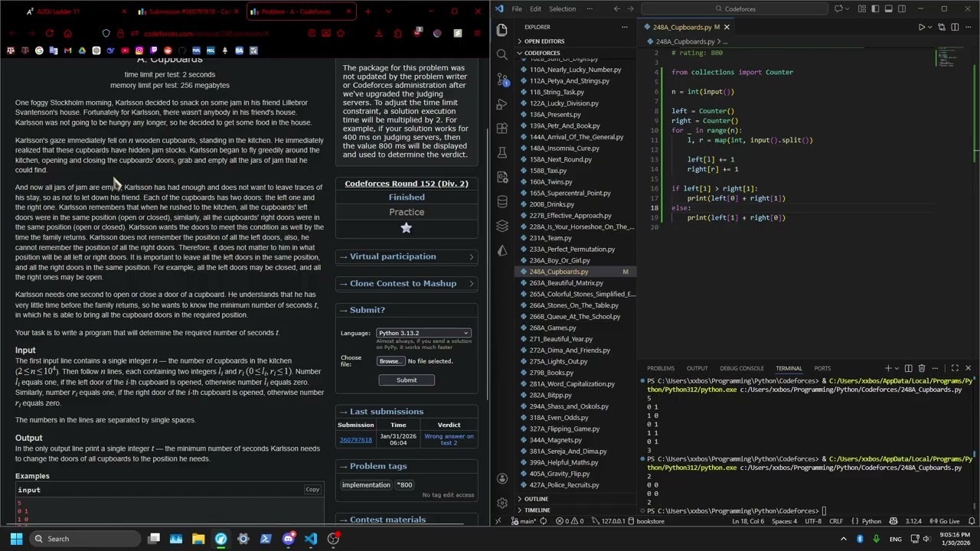Expand Clone Contest to Mashup section

[407, 283]
